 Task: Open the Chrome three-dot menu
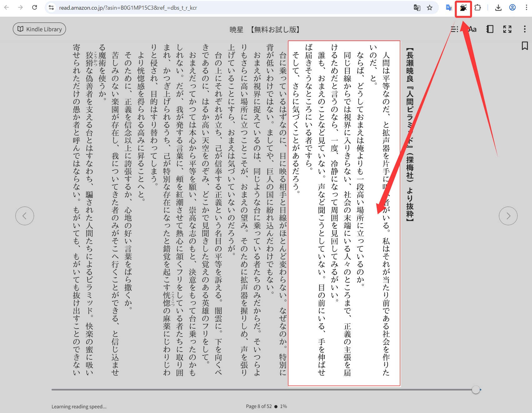coord(526,8)
